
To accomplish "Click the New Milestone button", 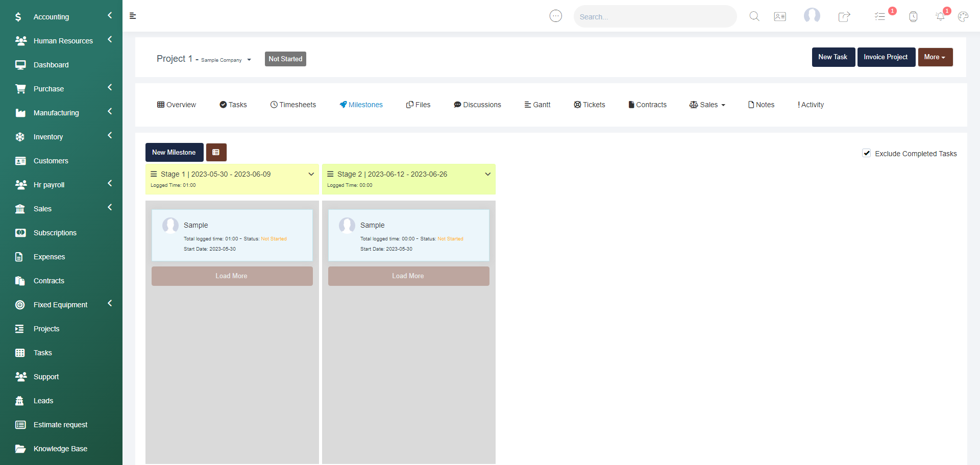I will pos(174,152).
